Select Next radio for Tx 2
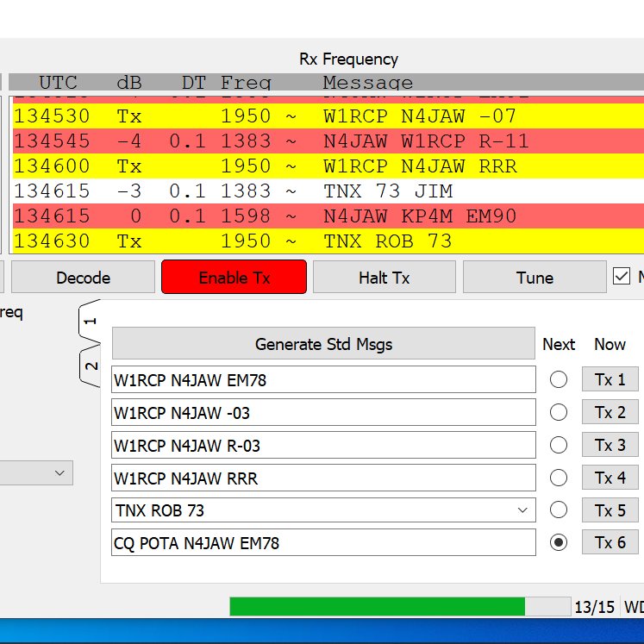 559,412
